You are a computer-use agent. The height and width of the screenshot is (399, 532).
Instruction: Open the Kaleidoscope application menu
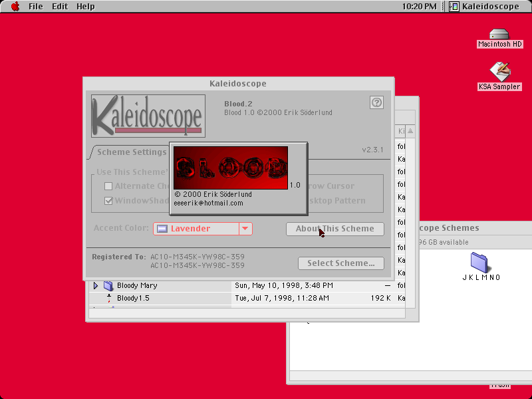tap(484, 7)
